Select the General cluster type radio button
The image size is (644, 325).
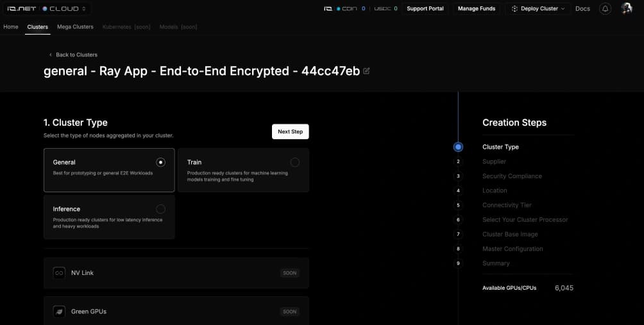pos(160,162)
